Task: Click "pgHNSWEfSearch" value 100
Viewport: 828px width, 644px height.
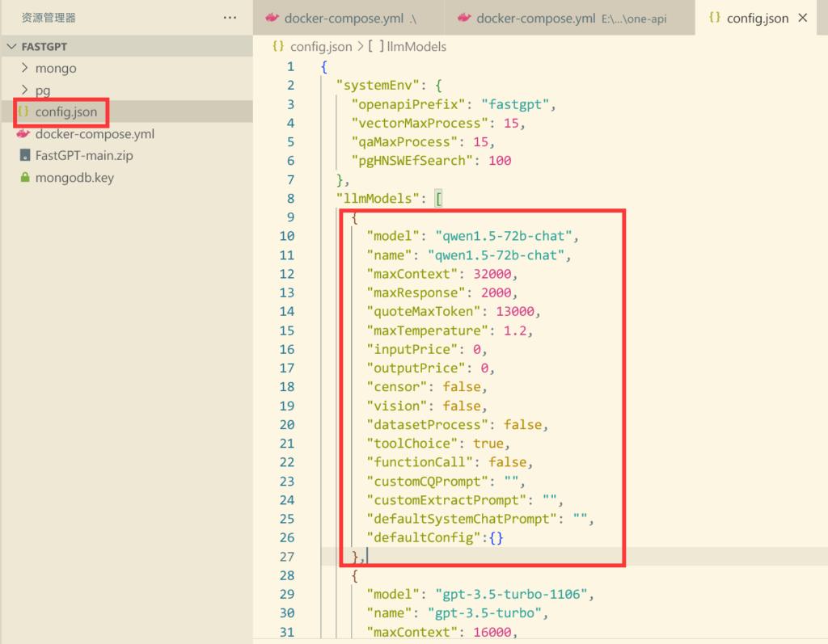Action: 500,161
